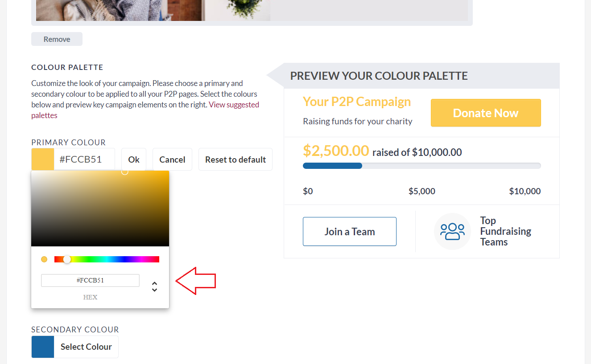Click the fundraising progress bar
Image resolution: width=591 pixels, height=364 pixels.
click(x=422, y=166)
